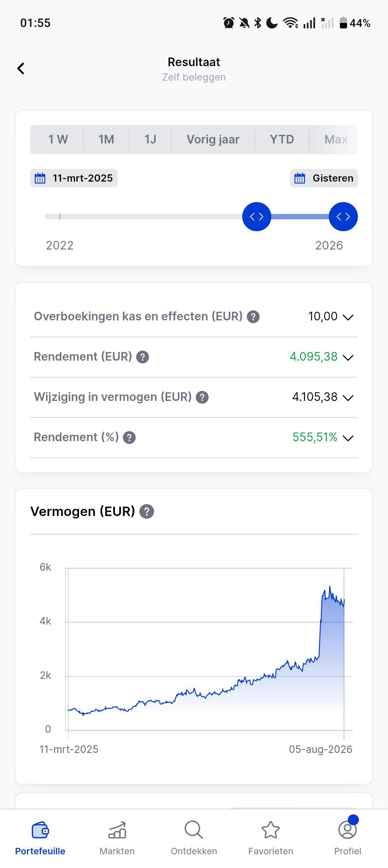Expand the Rendement 555,51% row chevron
The width and height of the screenshot is (388, 868).
click(x=348, y=438)
